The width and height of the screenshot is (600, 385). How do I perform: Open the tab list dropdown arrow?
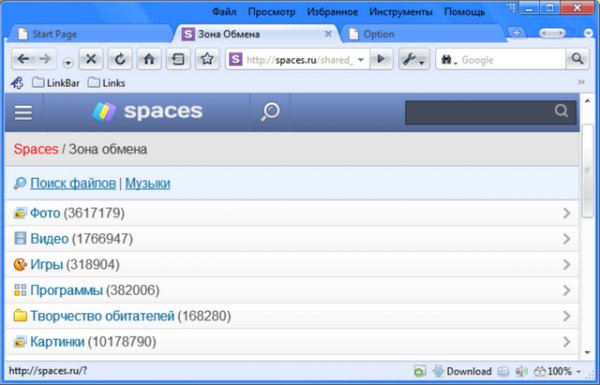pyautogui.click(x=589, y=34)
